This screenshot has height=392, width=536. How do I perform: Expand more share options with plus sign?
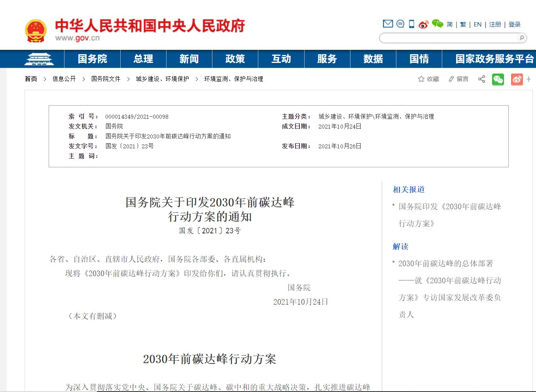(528, 79)
